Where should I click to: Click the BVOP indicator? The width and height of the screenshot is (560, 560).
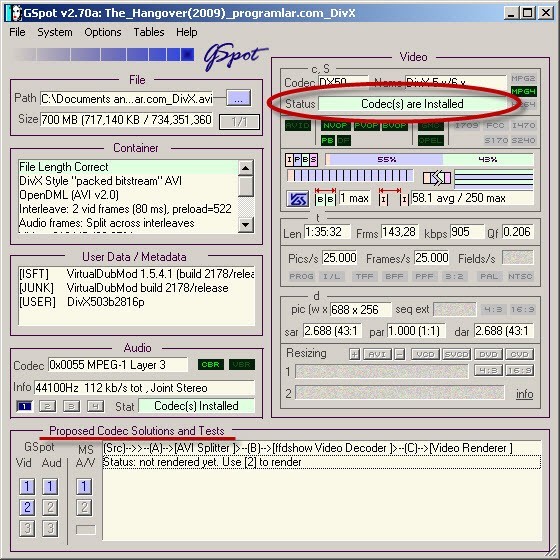pos(394,125)
